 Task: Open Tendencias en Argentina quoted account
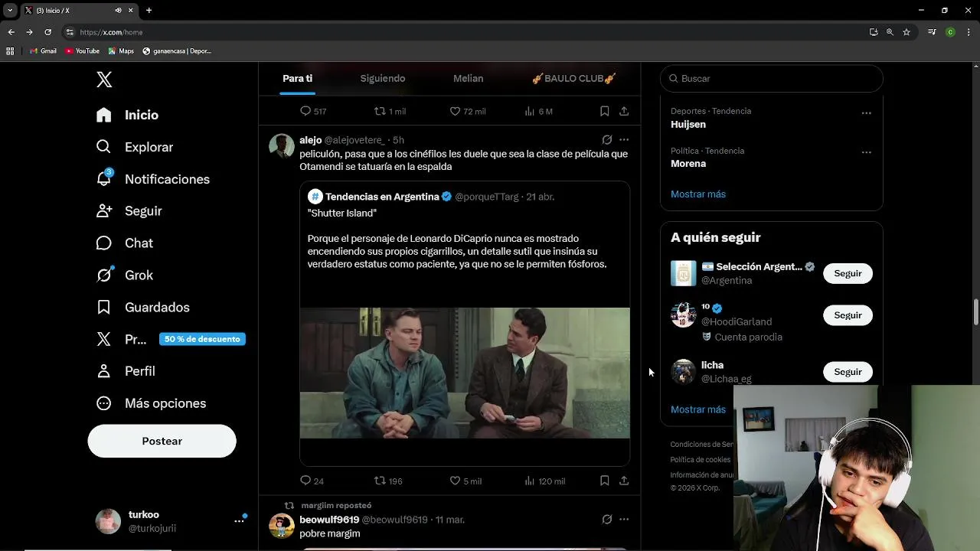pyautogui.click(x=382, y=197)
